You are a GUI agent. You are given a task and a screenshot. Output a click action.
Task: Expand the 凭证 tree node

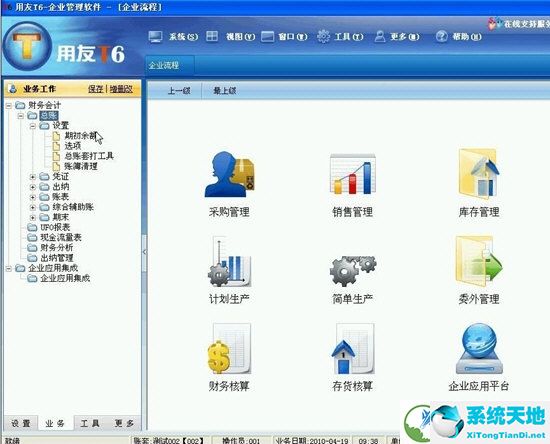33,177
